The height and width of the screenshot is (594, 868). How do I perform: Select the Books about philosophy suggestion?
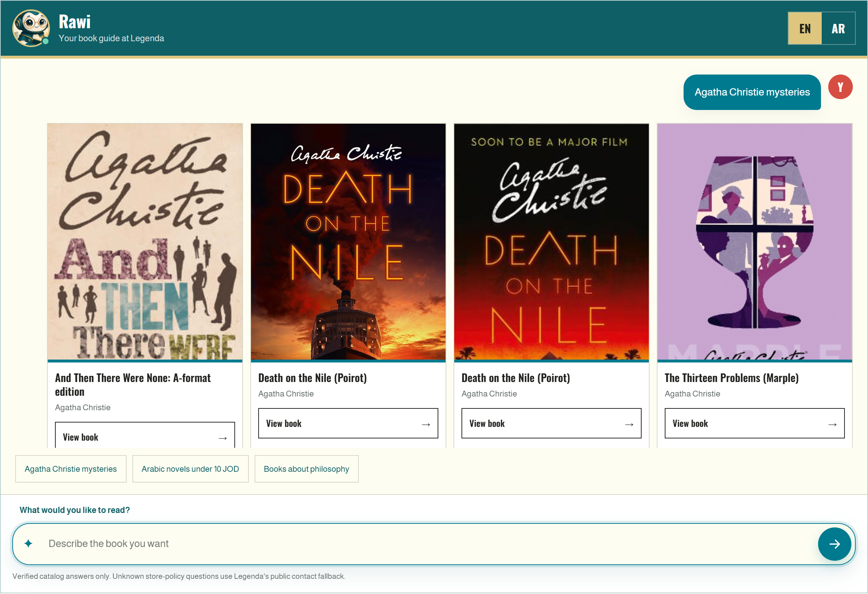tap(306, 469)
